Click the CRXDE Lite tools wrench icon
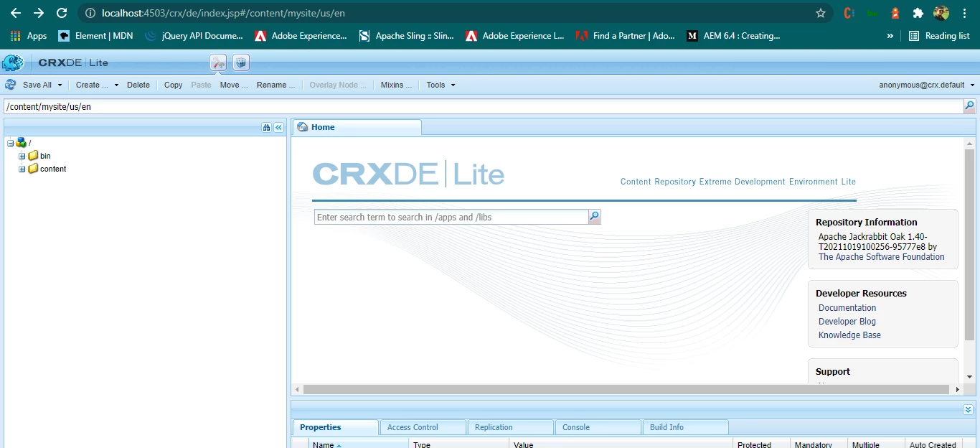This screenshot has height=448, width=980. [x=219, y=62]
